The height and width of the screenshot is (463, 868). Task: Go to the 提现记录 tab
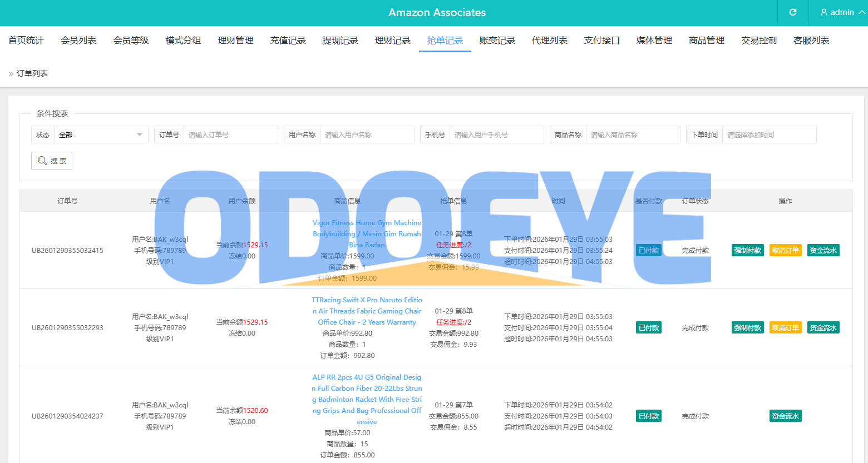click(340, 41)
